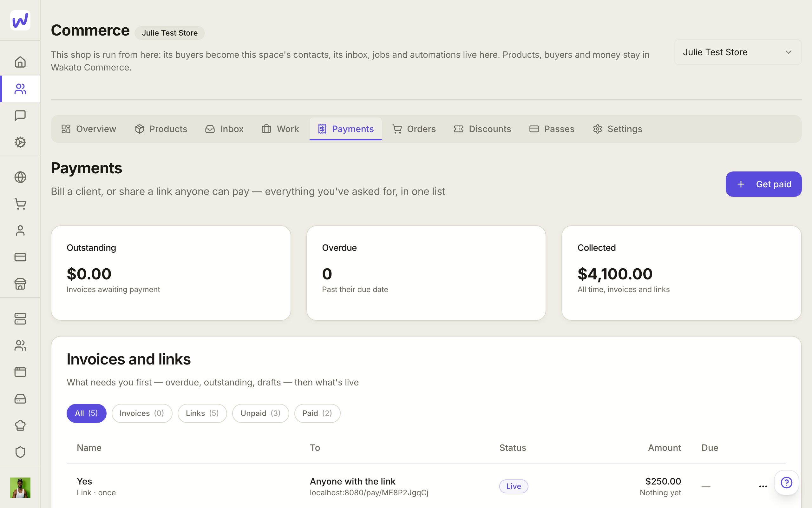This screenshot has height=508, width=812.
Task: Click the $250.00 amount
Action: tap(663, 481)
